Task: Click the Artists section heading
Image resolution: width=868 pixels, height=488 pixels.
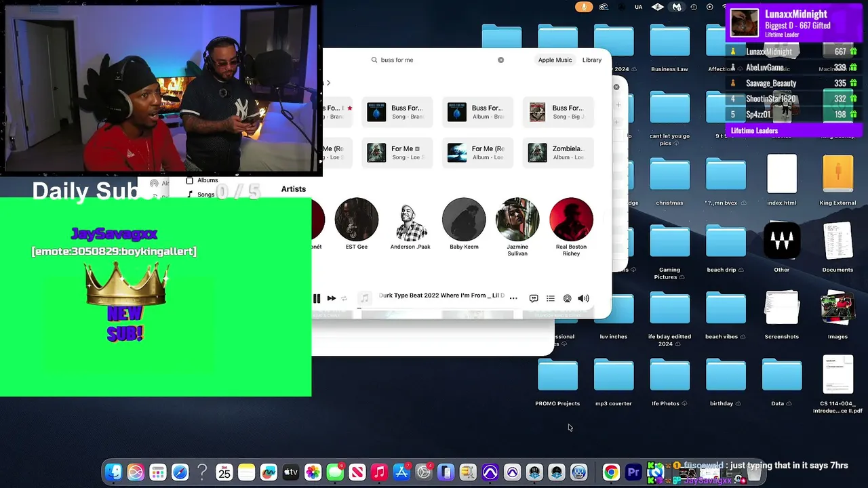Action: [x=294, y=189]
